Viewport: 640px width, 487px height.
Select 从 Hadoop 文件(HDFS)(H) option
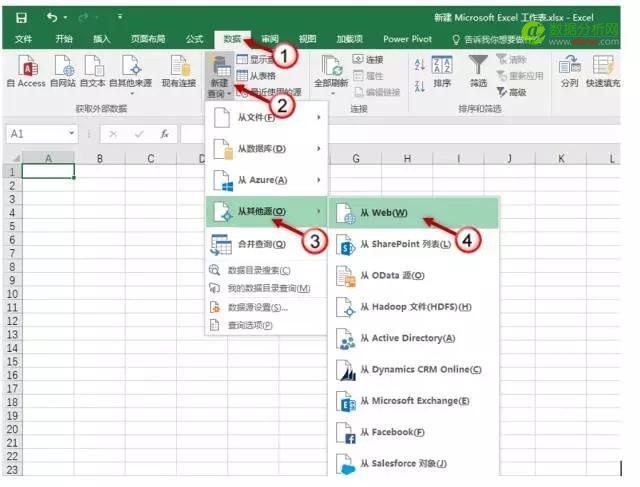[414, 307]
